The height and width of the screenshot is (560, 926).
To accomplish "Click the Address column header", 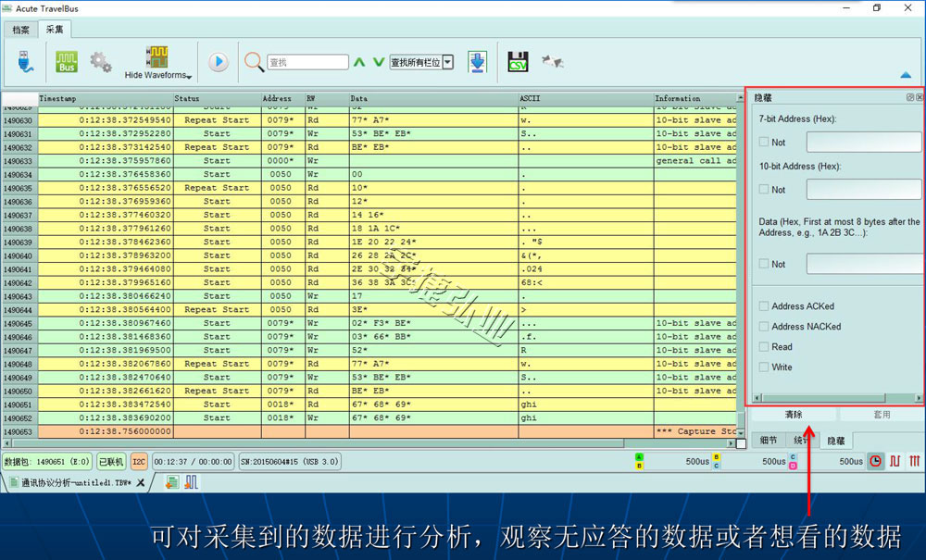I will point(282,98).
